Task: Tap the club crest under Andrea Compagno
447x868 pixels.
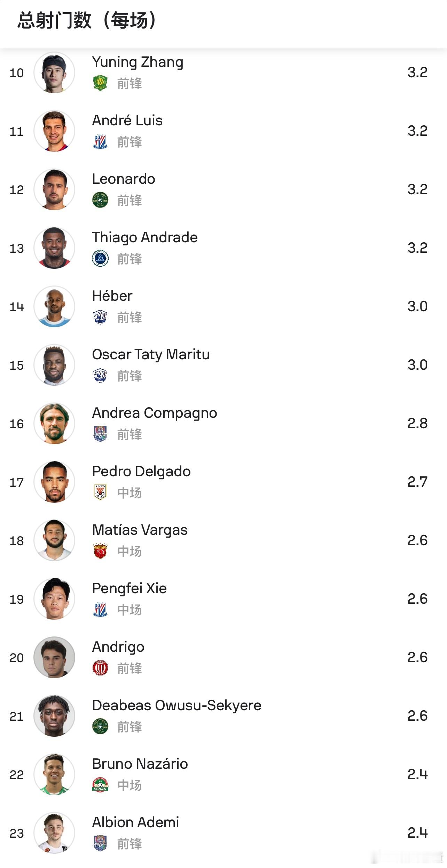Action: pos(100,434)
